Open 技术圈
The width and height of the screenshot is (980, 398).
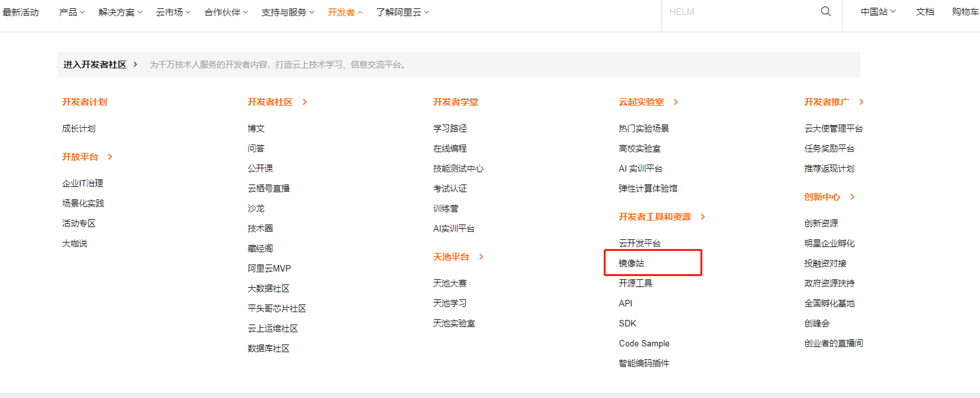(x=260, y=228)
